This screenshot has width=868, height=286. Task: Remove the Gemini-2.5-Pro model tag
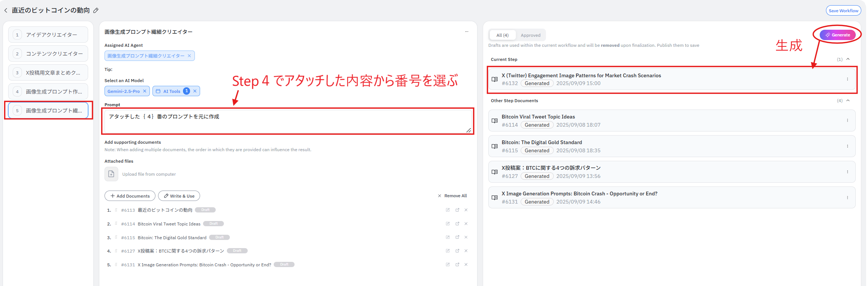145,91
